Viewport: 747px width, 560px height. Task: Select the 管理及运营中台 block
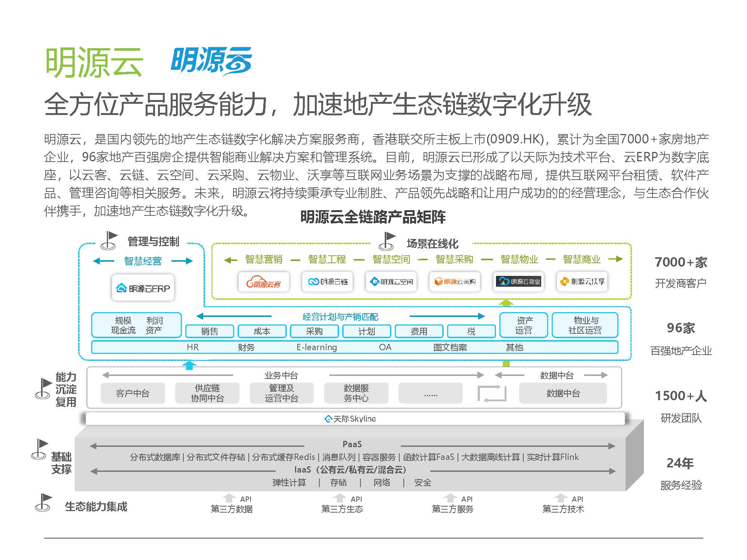pyautogui.click(x=282, y=393)
